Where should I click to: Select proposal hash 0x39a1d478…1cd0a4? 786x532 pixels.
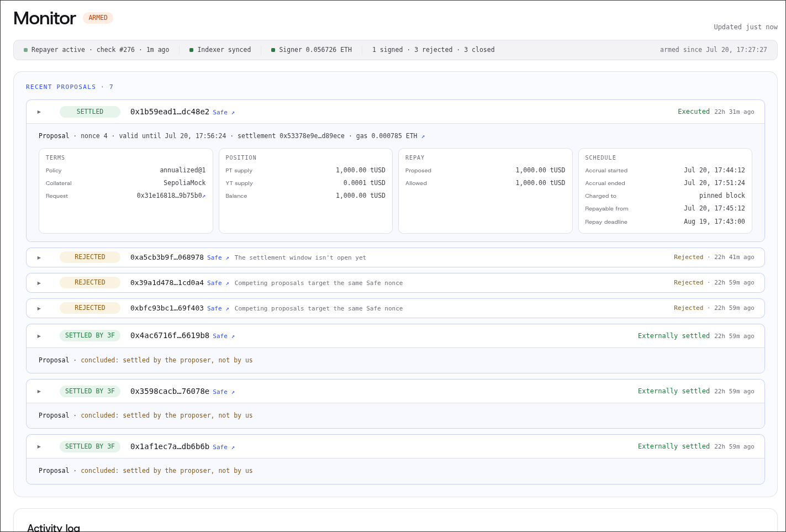coord(167,282)
